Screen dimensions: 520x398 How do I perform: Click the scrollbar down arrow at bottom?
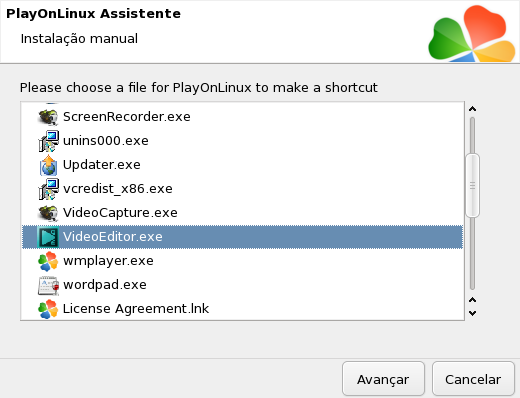coord(472,313)
